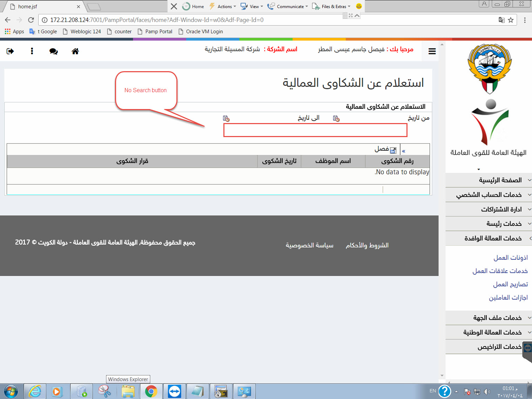Open the خدمات علاقات العمل link

tap(500, 271)
